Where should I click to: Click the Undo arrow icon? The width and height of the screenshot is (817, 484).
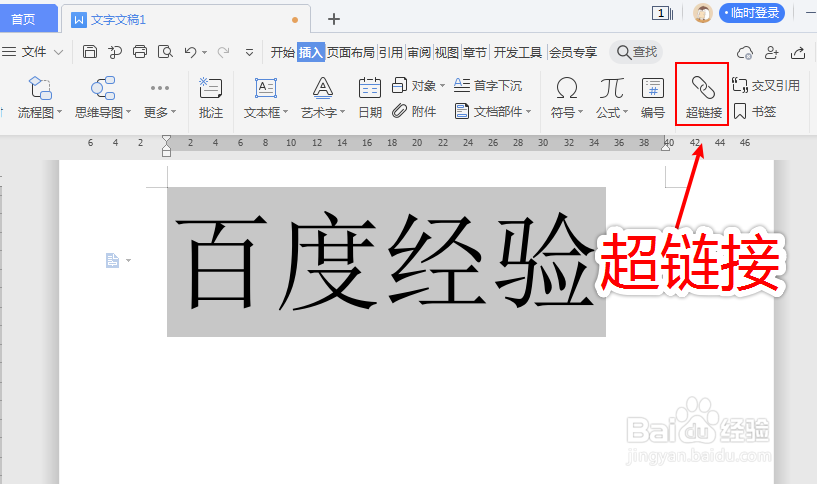[190, 52]
